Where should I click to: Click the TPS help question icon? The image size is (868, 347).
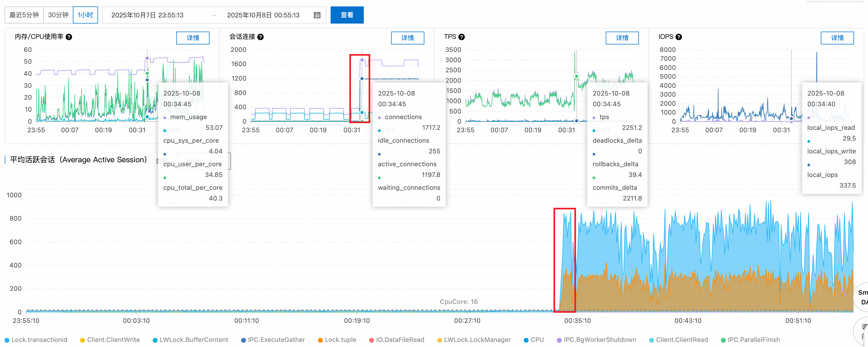click(462, 37)
